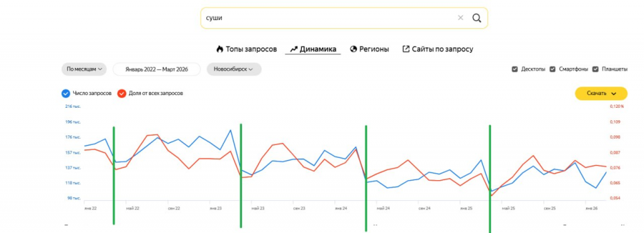This screenshot has width=644, height=233.
Task: Toggle the Десктопы checkbox
Action: [514, 69]
